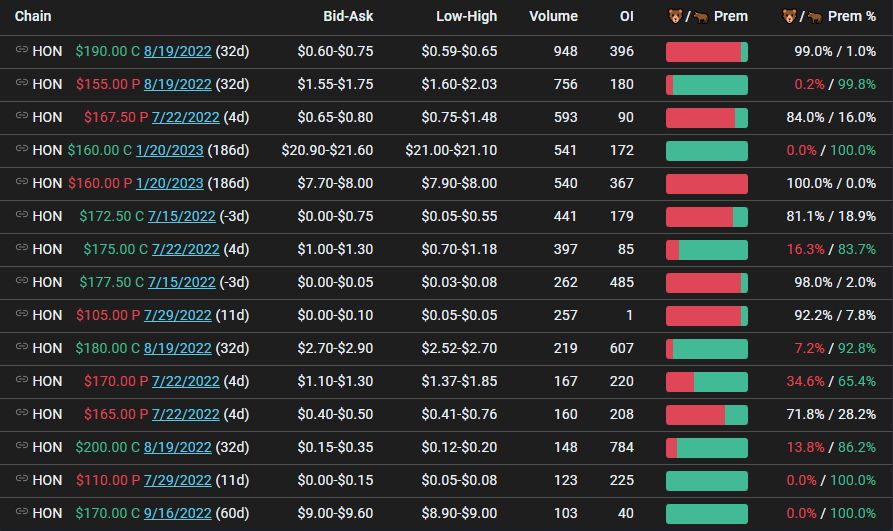Sort by the Bid-Ask column header
The height and width of the screenshot is (531, 893).
(x=348, y=17)
